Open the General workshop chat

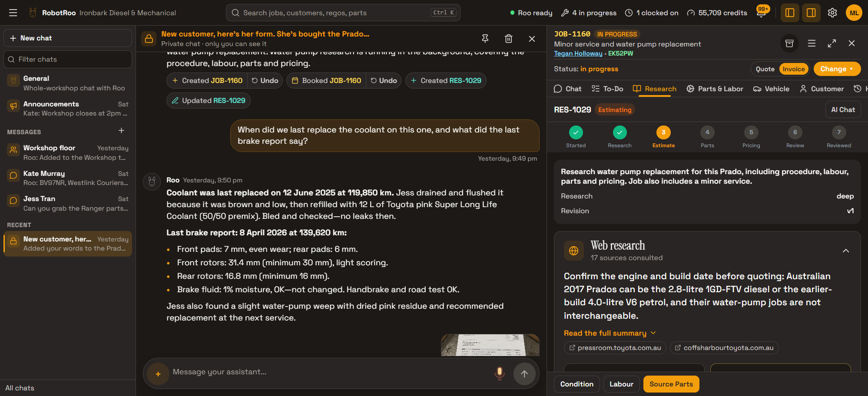click(68, 83)
